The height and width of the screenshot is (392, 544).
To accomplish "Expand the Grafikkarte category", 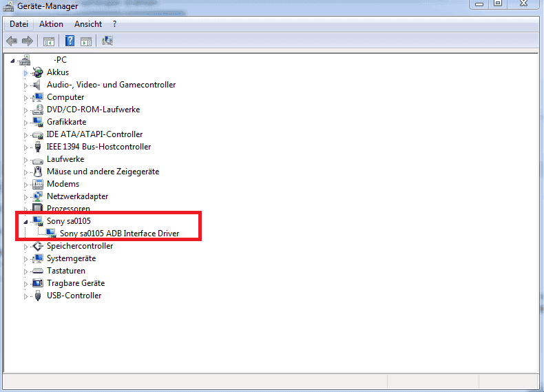I will pyautogui.click(x=25, y=123).
